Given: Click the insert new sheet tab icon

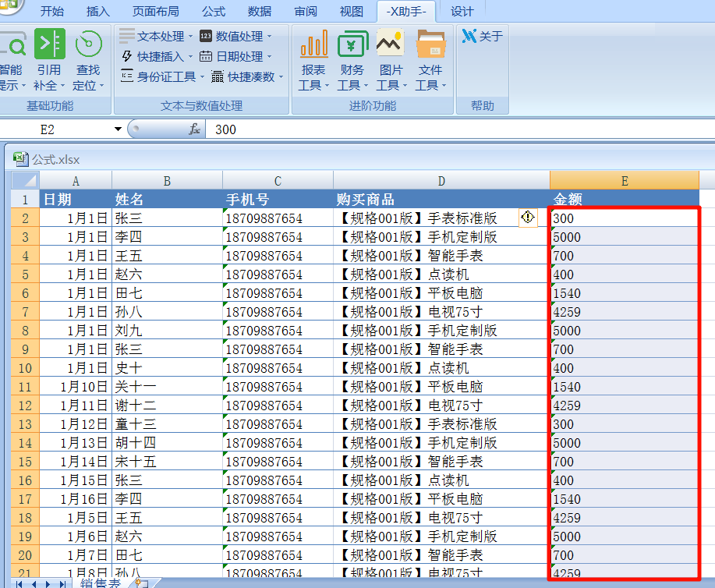Looking at the screenshot, I should coord(142,583).
